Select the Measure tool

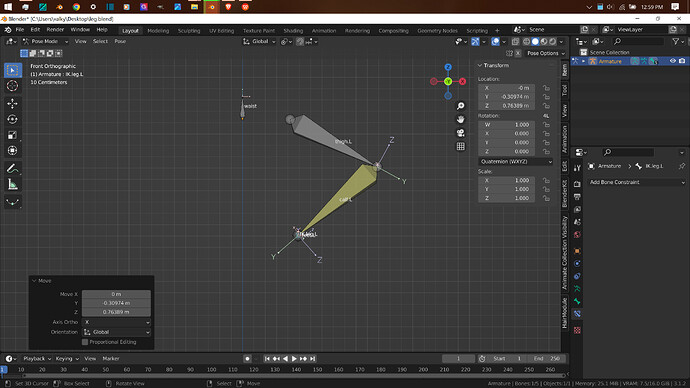click(13, 184)
